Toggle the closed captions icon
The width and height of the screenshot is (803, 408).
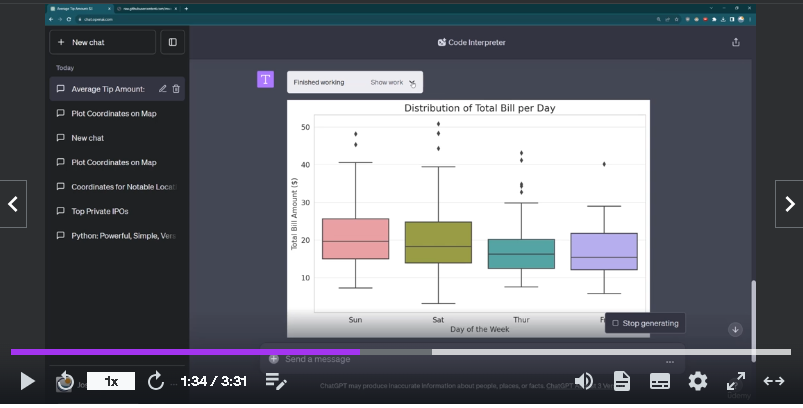660,381
